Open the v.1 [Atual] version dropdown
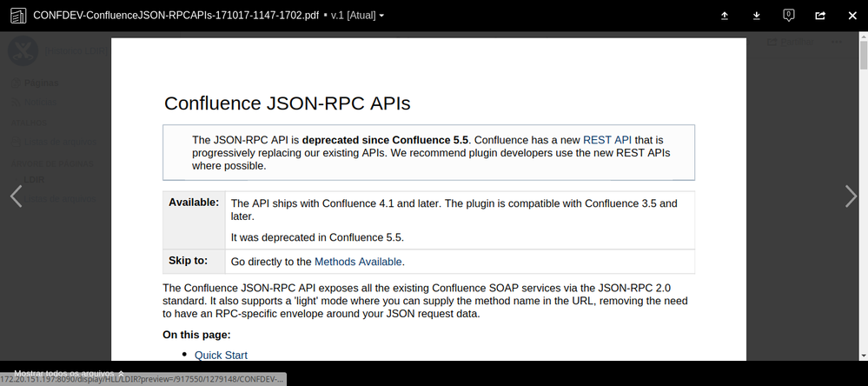The width and height of the screenshot is (868, 386). click(357, 16)
